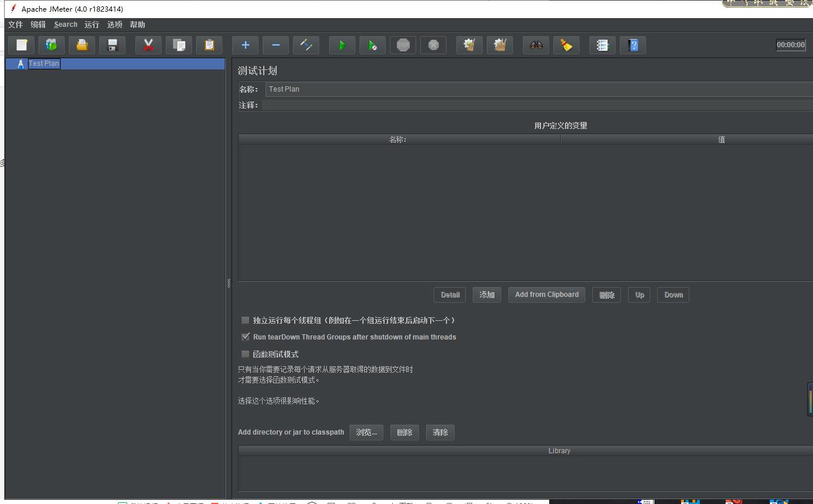Click the 名称 column header in variables table
Viewport: 813px width, 504px height.
click(399, 139)
